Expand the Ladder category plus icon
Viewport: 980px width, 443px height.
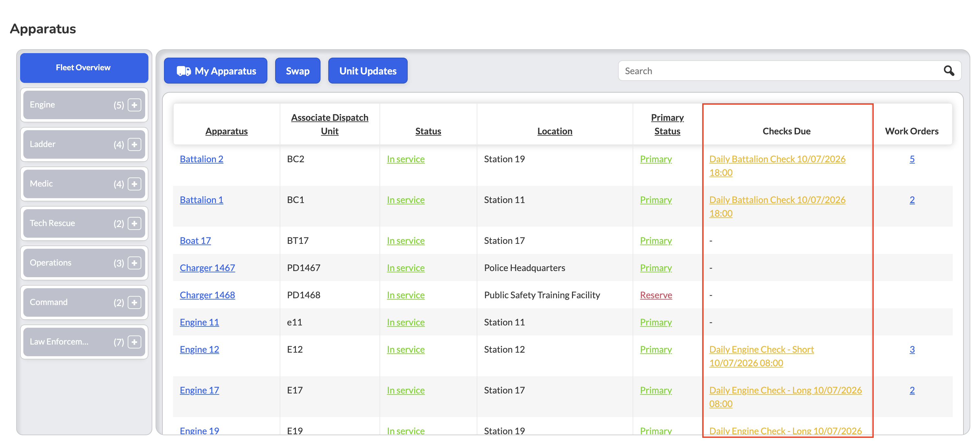tap(134, 144)
